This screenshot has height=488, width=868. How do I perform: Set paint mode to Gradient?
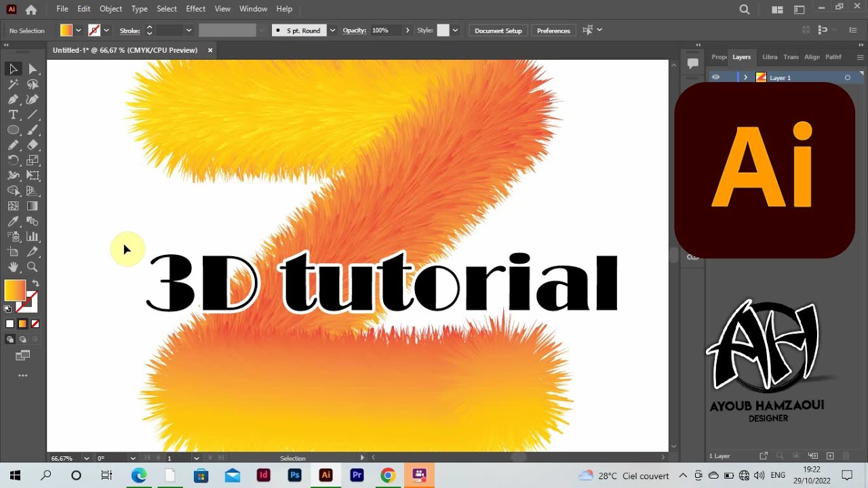click(x=22, y=324)
